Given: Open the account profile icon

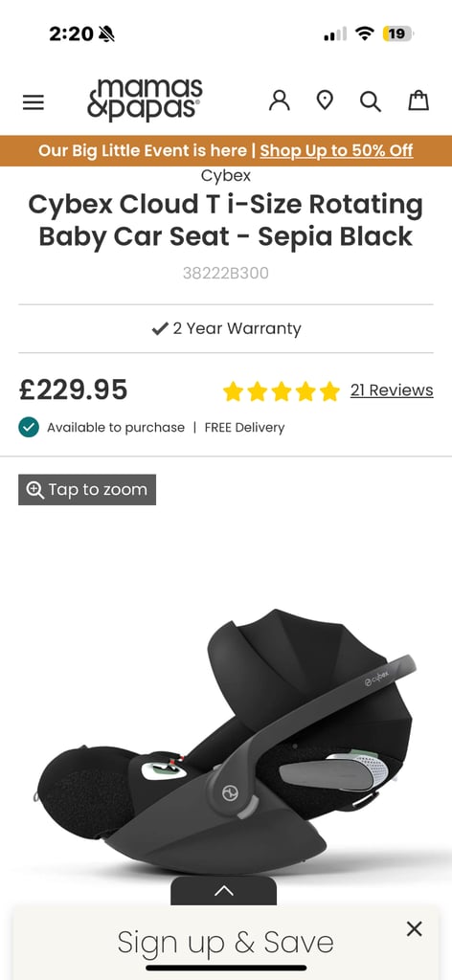Looking at the screenshot, I should click(280, 100).
